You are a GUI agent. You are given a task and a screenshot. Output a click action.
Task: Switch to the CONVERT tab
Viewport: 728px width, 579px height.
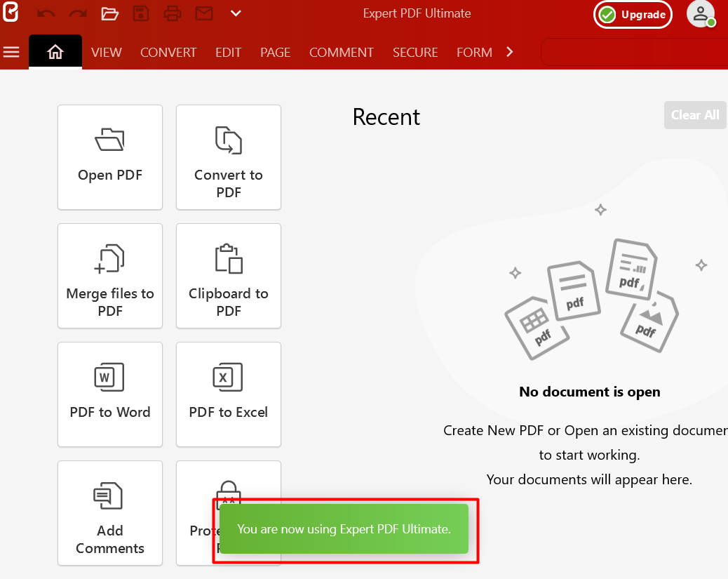point(168,52)
